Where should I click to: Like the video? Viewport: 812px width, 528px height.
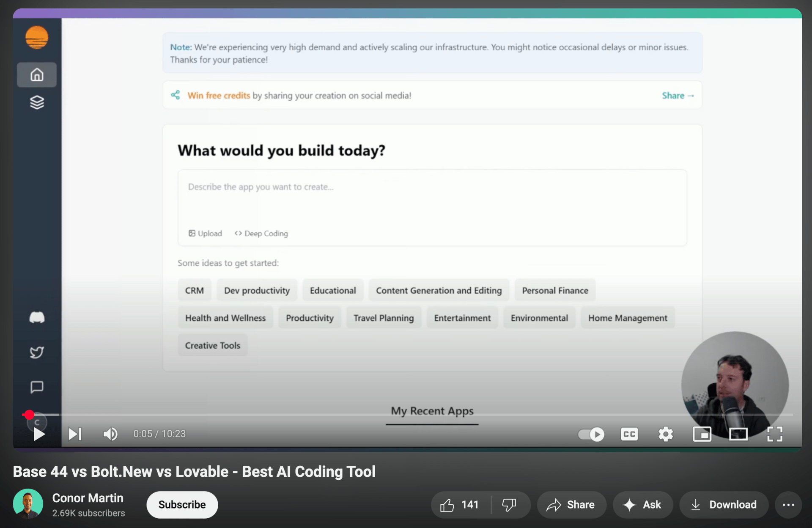[x=460, y=505]
